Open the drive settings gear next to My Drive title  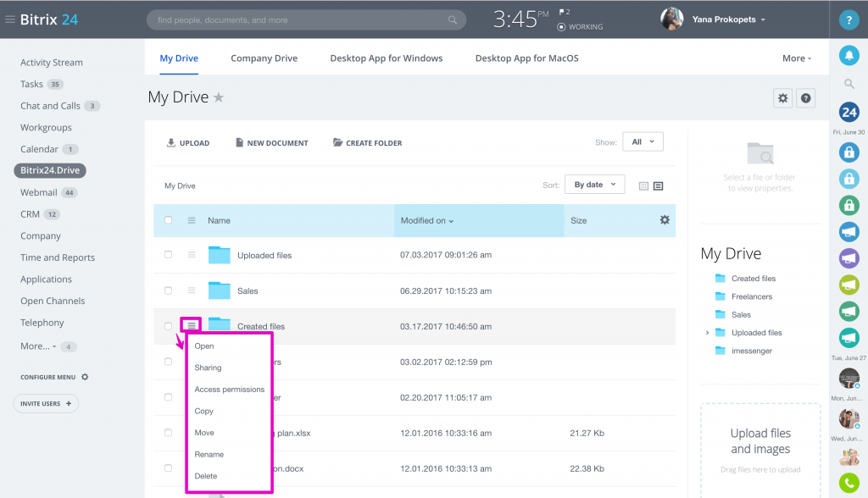[782, 98]
